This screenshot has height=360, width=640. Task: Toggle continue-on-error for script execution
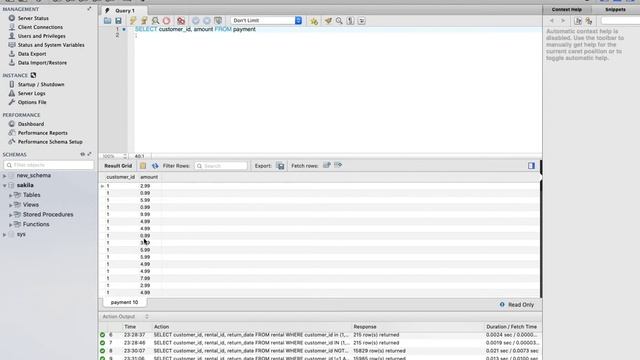[181, 20]
